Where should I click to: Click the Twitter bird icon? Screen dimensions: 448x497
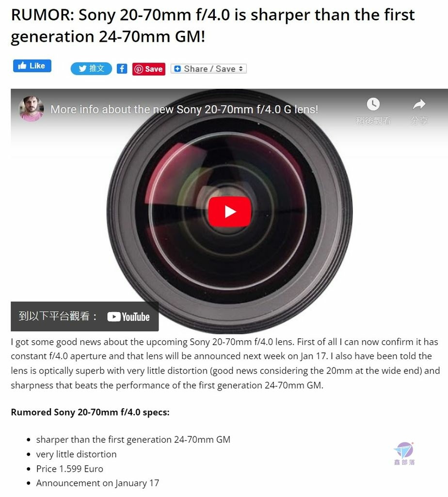coord(82,69)
